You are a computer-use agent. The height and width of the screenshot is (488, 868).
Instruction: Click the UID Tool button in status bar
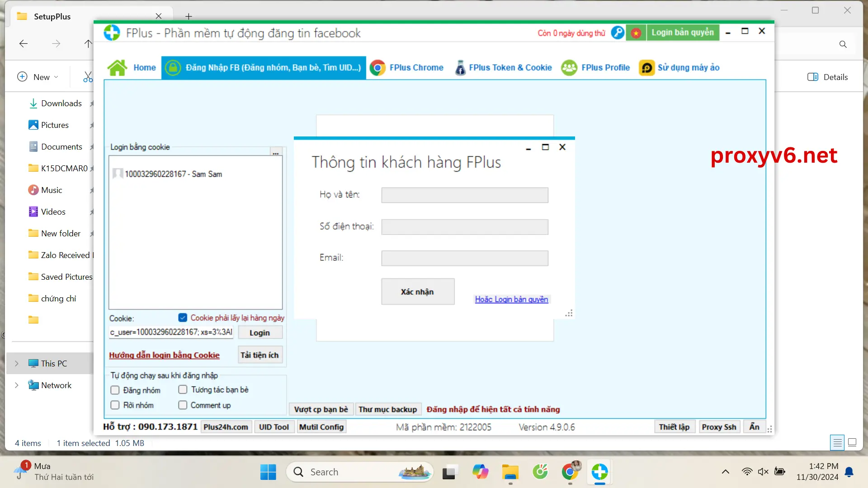(274, 427)
